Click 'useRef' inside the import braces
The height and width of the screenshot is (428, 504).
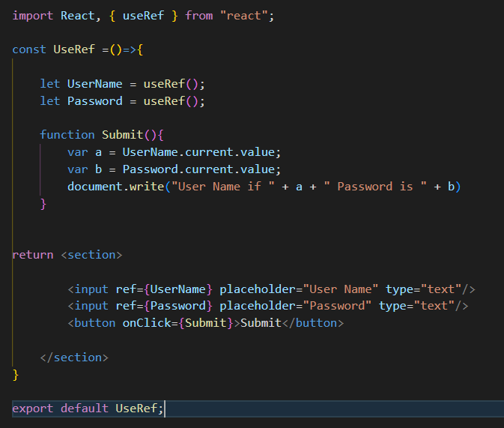pos(143,16)
